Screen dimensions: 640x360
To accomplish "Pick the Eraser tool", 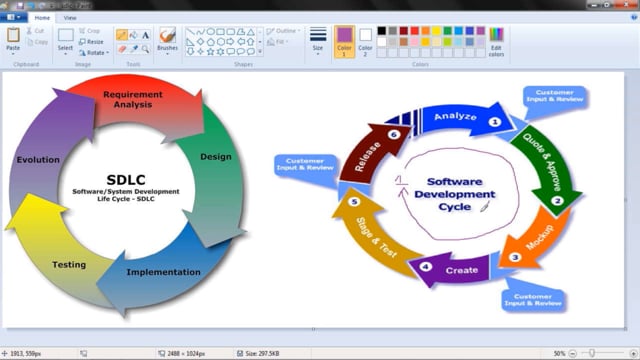I will pyautogui.click(x=122, y=49).
